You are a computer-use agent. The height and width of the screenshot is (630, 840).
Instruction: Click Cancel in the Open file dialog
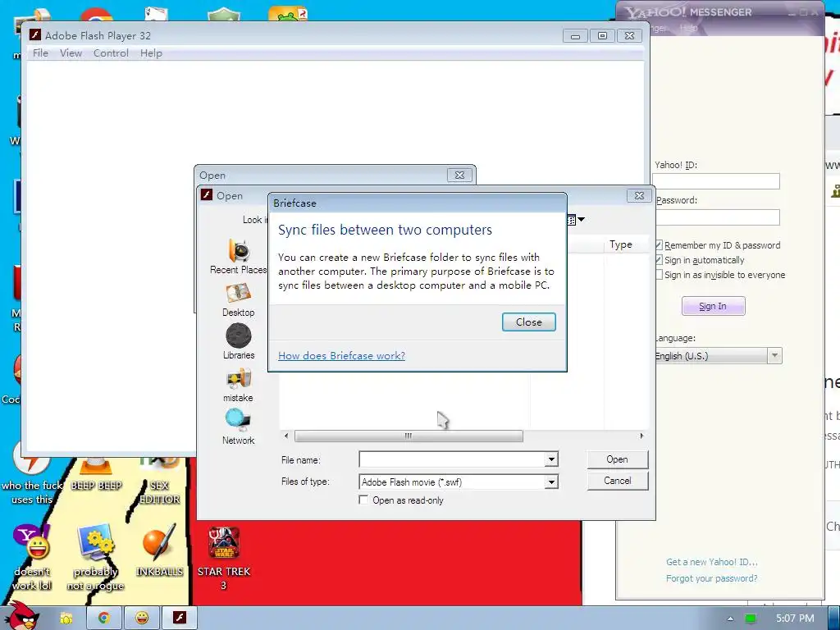tap(617, 481)
